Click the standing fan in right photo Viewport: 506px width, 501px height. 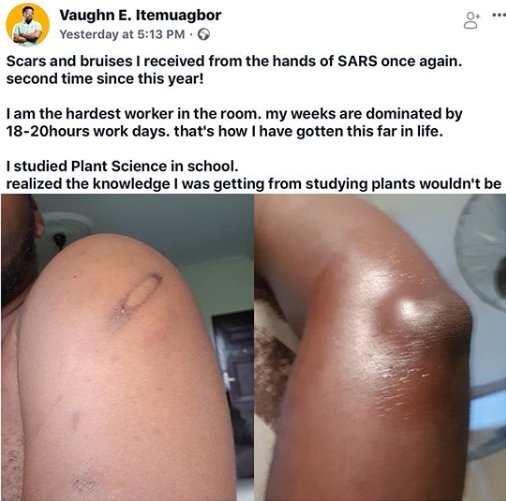(482, 253)
